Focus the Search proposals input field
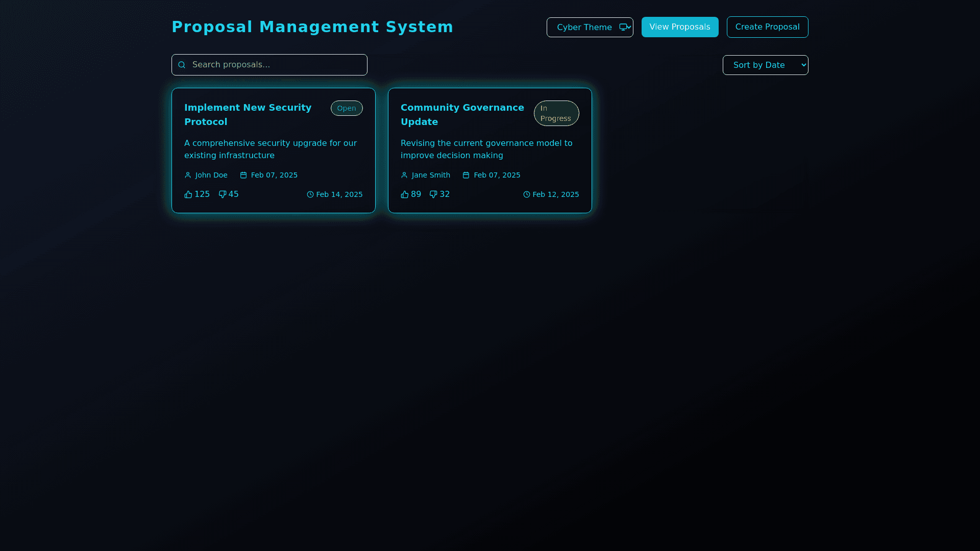Viewport: 980px width, 551px height. coord(276,65)
